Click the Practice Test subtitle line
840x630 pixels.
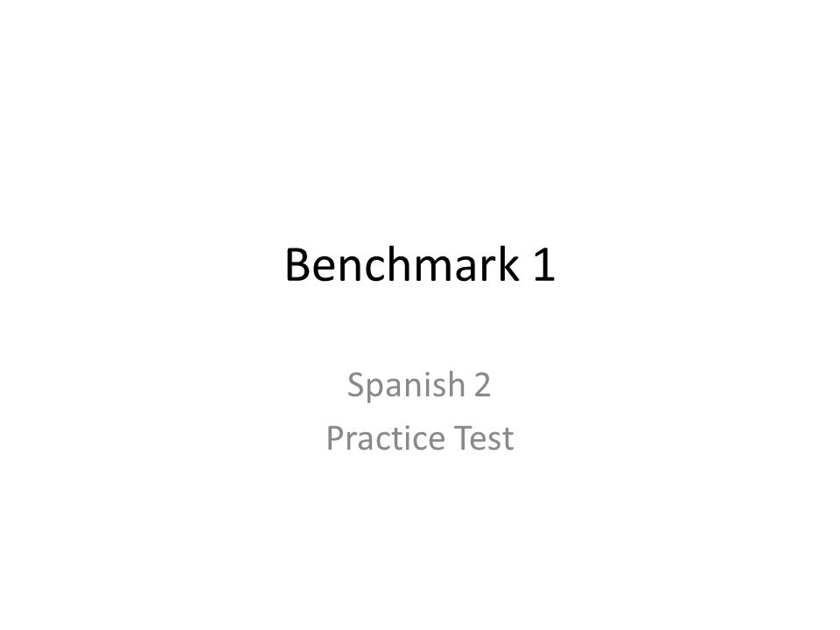click(420, 438)
